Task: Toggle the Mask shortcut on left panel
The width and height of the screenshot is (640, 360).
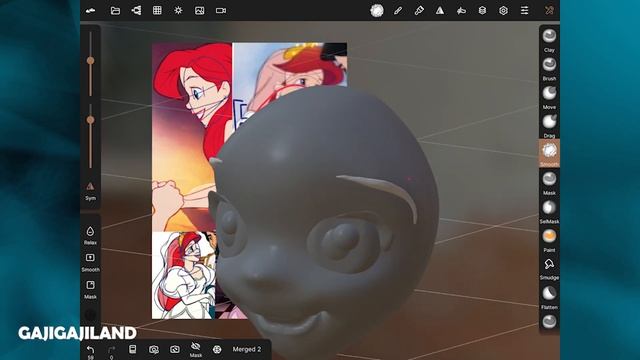Action: [91, 289]
